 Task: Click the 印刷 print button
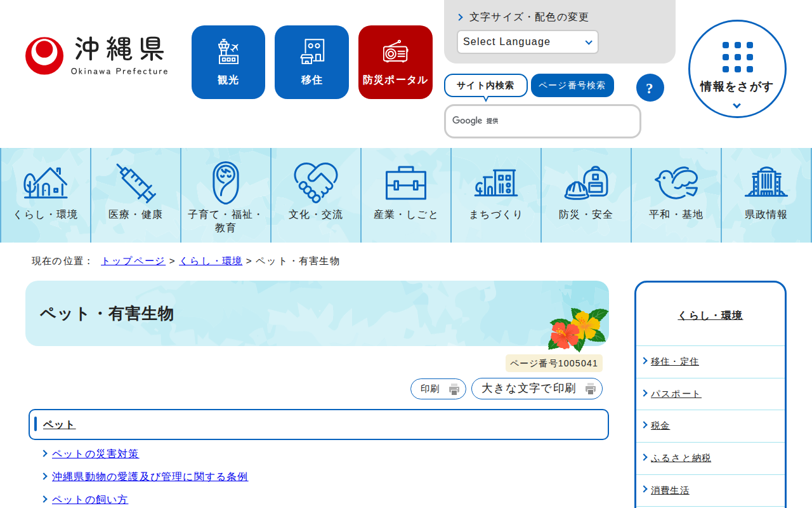438,389
